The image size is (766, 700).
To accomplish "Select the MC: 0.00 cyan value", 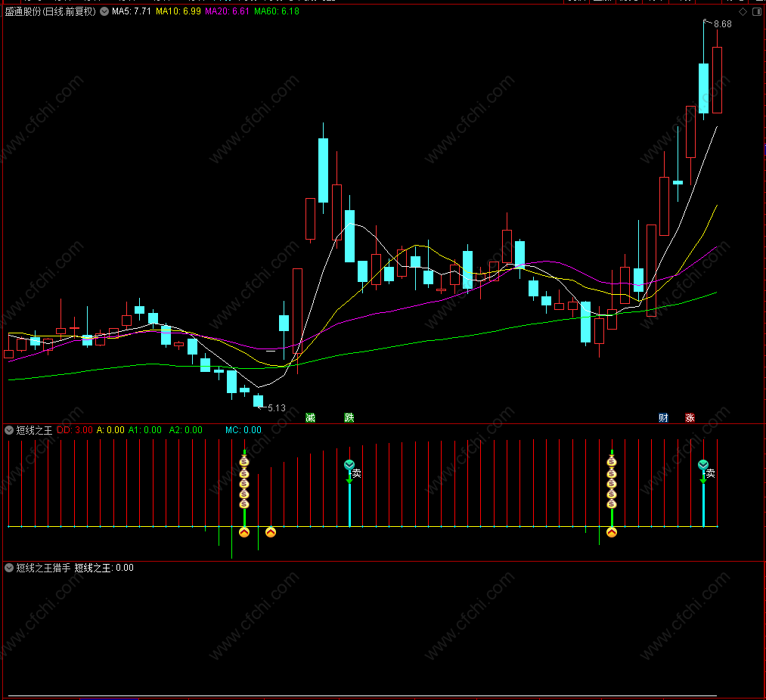I will (x=243, y=430).
